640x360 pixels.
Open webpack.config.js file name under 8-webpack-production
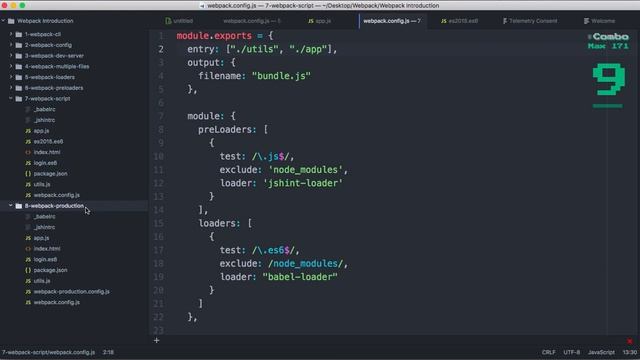click(57, 302)
